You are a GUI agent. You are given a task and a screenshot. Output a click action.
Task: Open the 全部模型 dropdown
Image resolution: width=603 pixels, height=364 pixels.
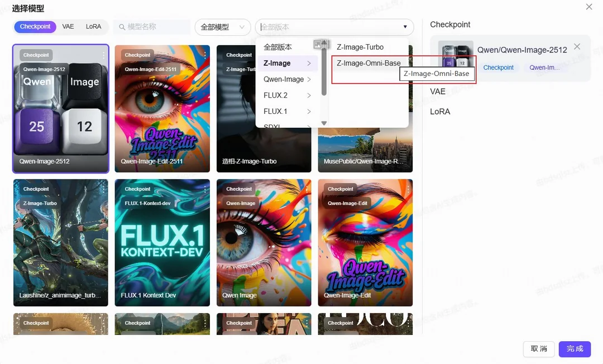(x=223, y=27)
